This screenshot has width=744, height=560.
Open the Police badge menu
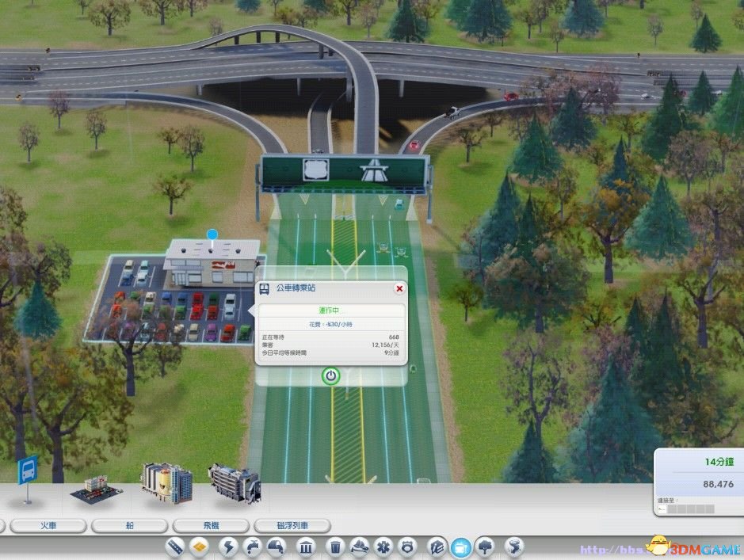[407, 547]
